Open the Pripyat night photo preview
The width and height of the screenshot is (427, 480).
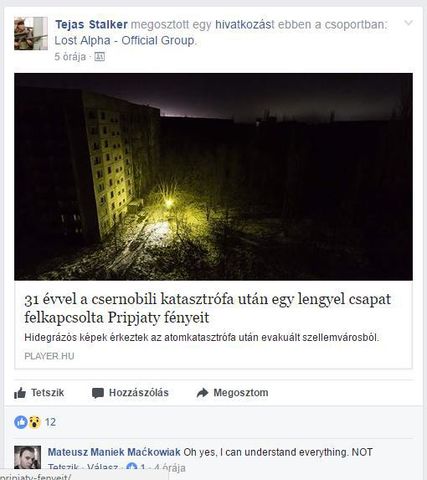[213, 177]
